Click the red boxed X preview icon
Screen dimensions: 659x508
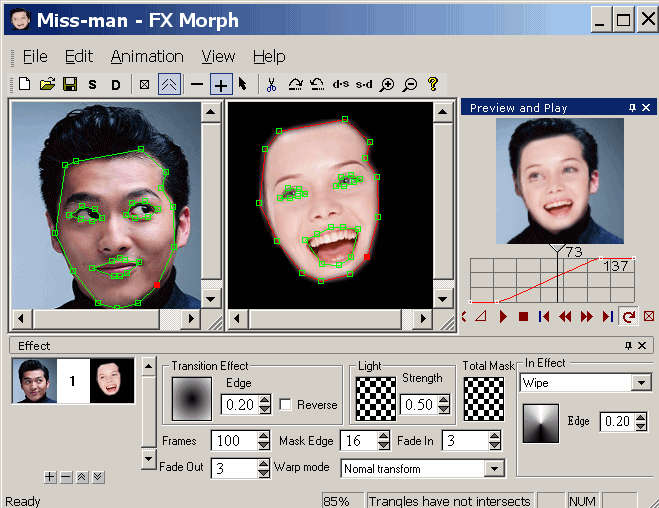click(649, 316)
